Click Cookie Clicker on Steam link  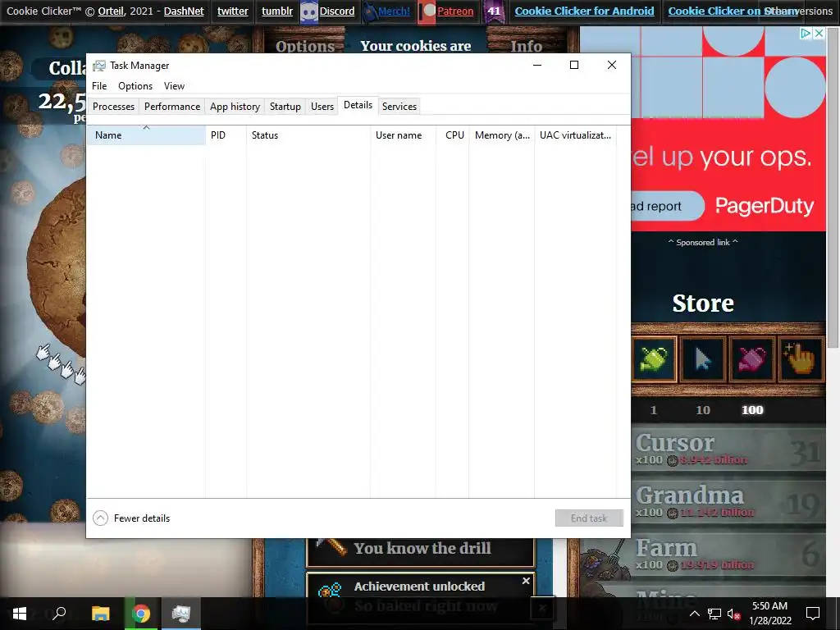point(733,11)
